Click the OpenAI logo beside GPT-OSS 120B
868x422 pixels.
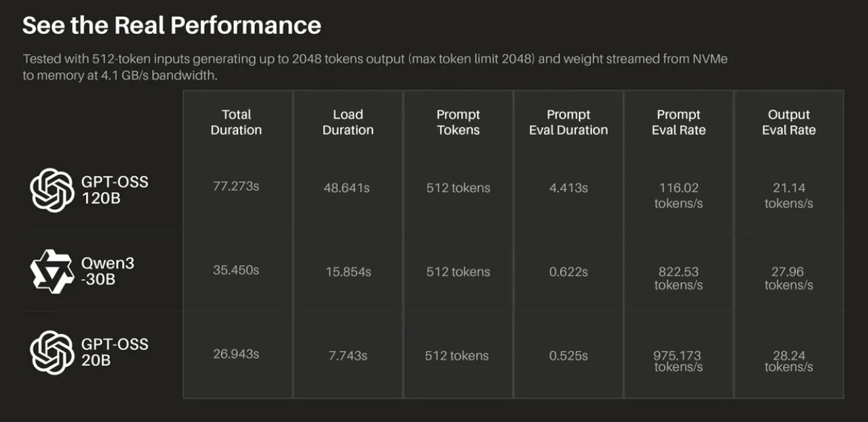pos(52,190)
